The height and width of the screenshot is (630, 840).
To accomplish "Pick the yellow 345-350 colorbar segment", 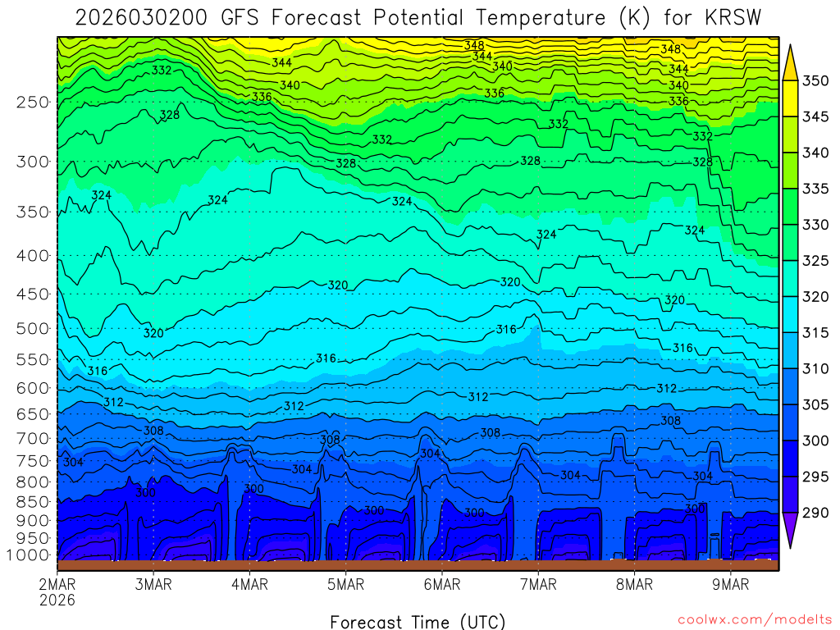I will point(790,98).
